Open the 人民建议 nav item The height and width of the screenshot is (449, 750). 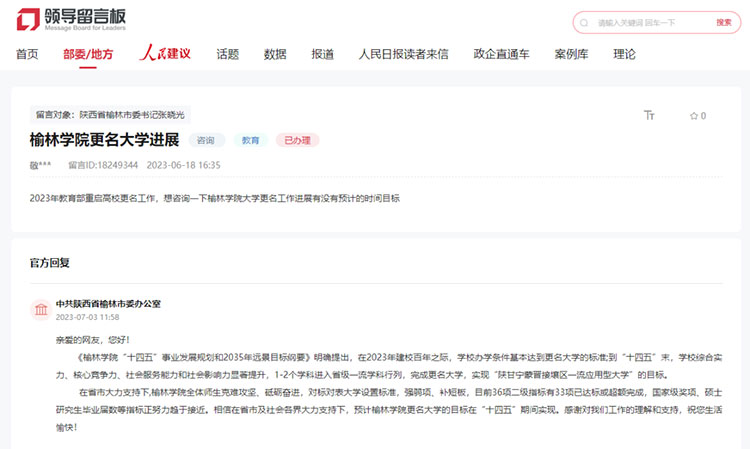[x=165, y=53]
